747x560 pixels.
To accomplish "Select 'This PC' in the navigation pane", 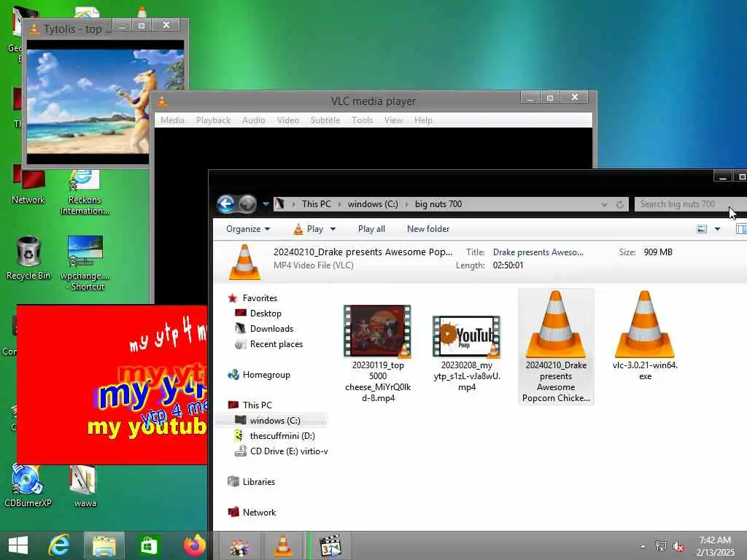I will click(258, 405).
